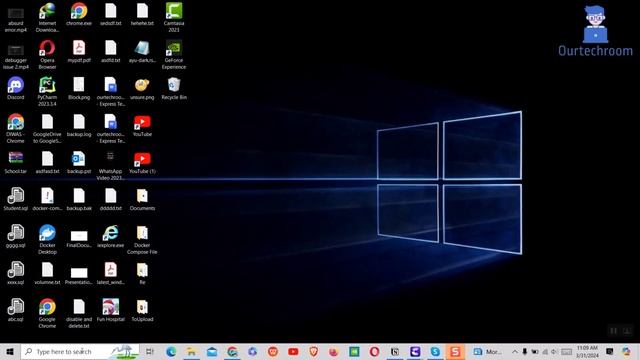Select the Student.sql file icon
The width and height of the screenshot is (640, 360).
(16, 199)
